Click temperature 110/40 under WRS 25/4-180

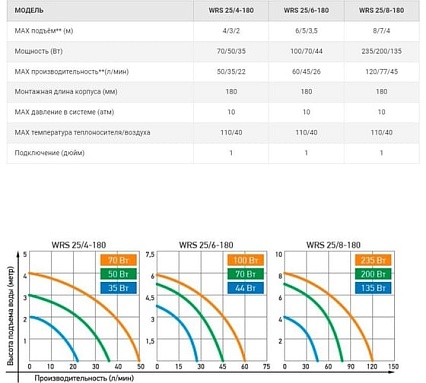click(x=231, y=132)
